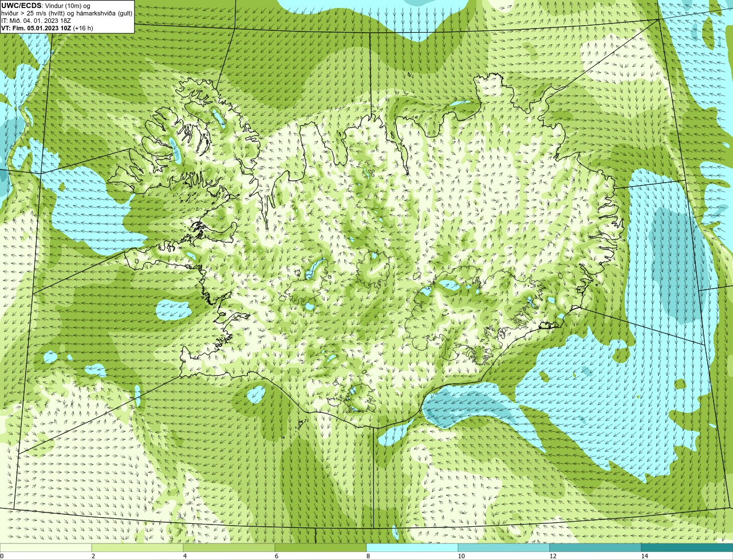Click the darker green 6–8 m/s legend swatch
This screenshot has width=733, height=560.
click(x=321, y=547)
